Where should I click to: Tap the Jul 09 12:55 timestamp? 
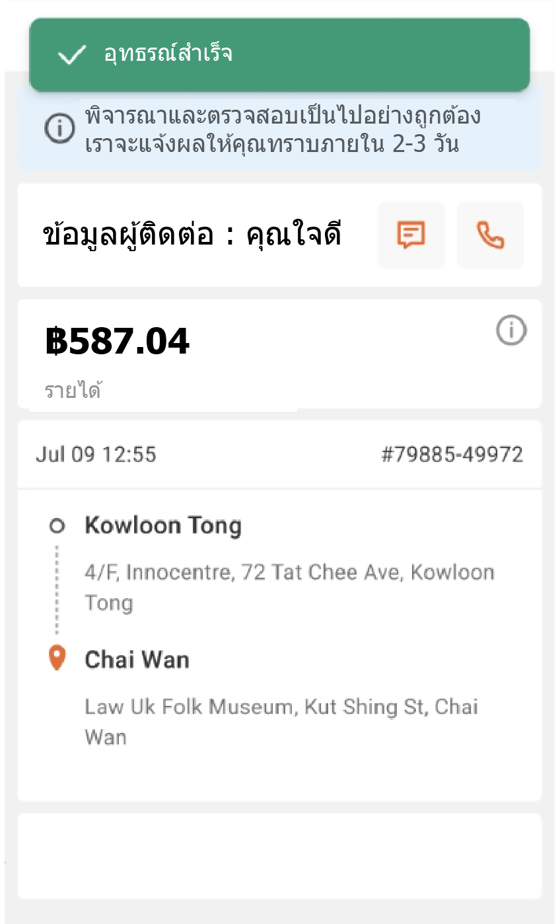click(x=96, y=455)
